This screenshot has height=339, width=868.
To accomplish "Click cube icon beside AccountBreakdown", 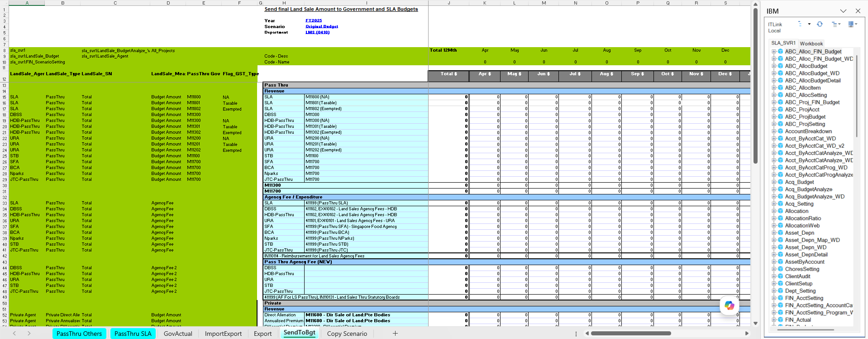I will click(x=780, y=131).
